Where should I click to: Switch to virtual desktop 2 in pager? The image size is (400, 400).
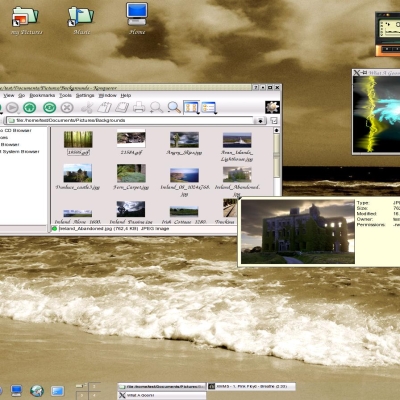pos(94,387)
